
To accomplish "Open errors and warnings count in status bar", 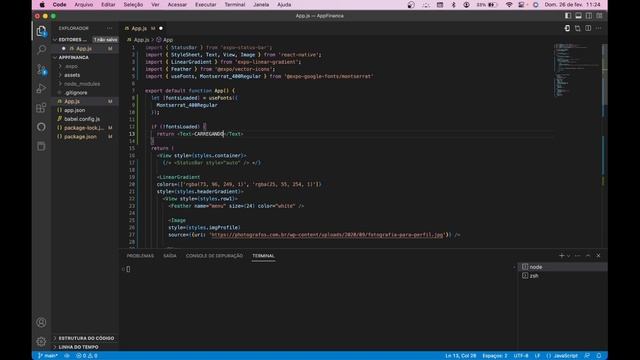I will pos(87,356).
